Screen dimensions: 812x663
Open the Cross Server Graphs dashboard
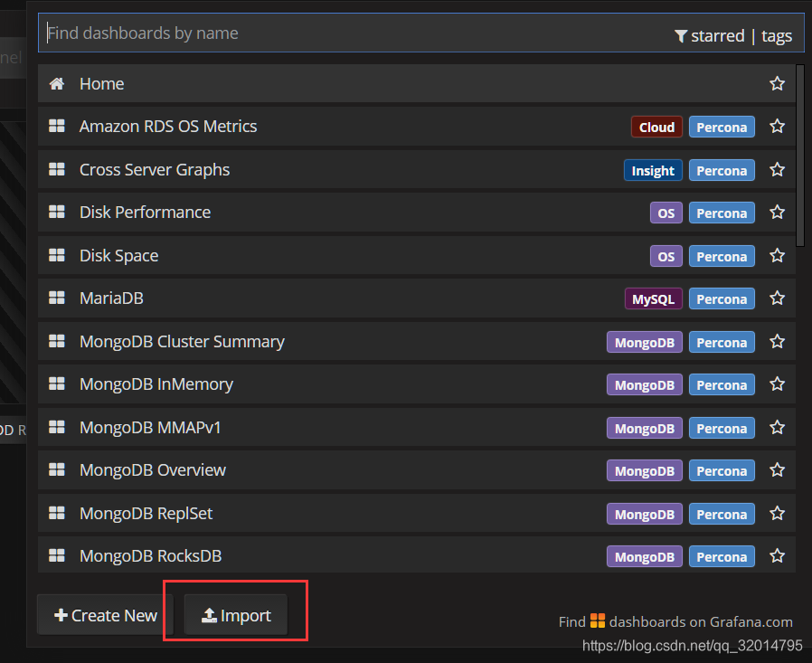[416, 170]
